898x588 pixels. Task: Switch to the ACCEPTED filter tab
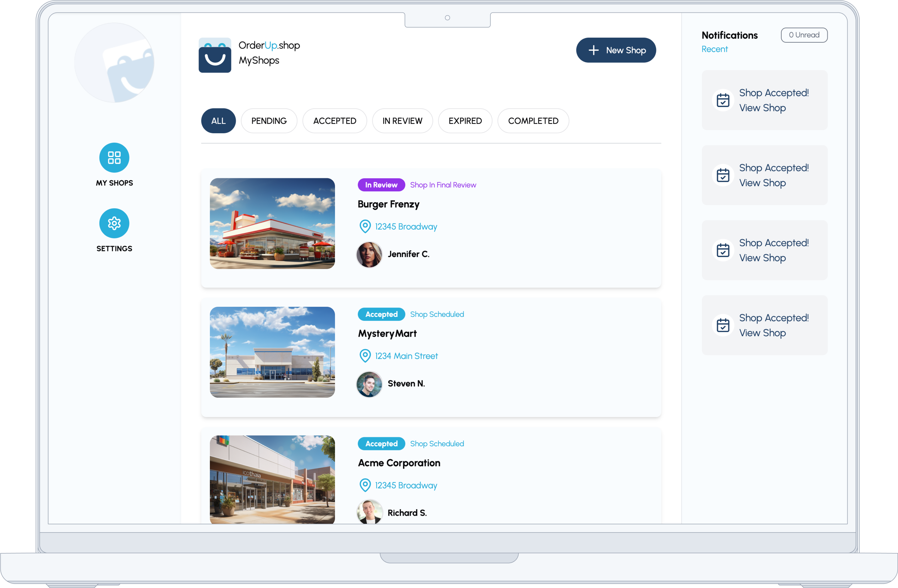tap(334, 121)
